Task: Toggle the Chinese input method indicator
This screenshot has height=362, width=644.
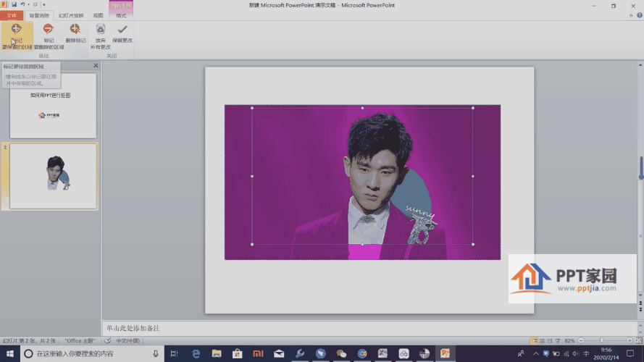Action: click(x=586, y=353)
